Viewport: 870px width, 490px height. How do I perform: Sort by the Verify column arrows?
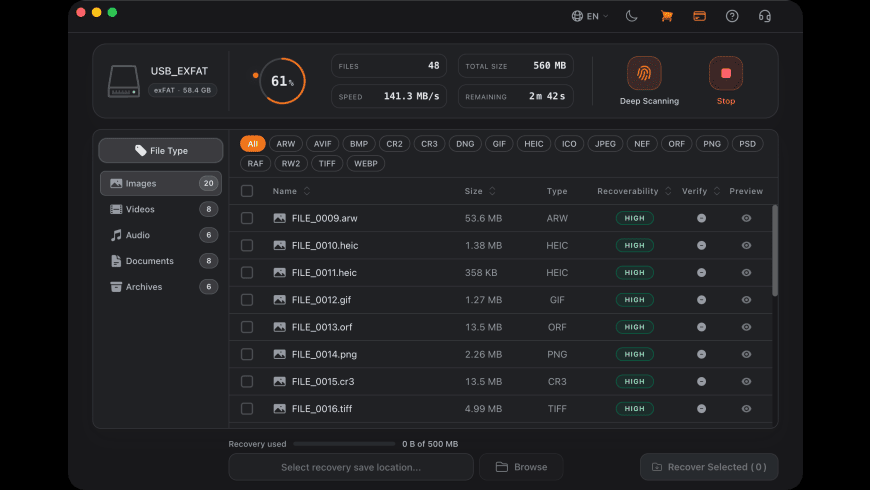click(x=717, y=191)
